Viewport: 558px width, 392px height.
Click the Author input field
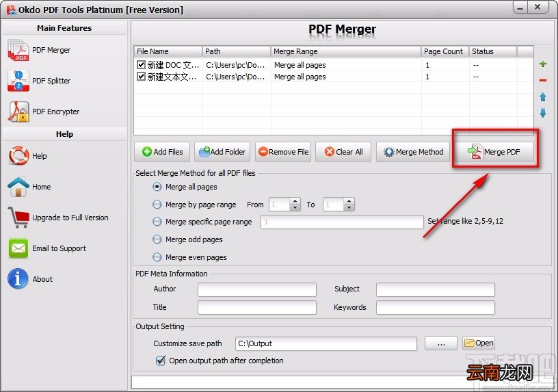pyautogui.click(x=257, y=289)
